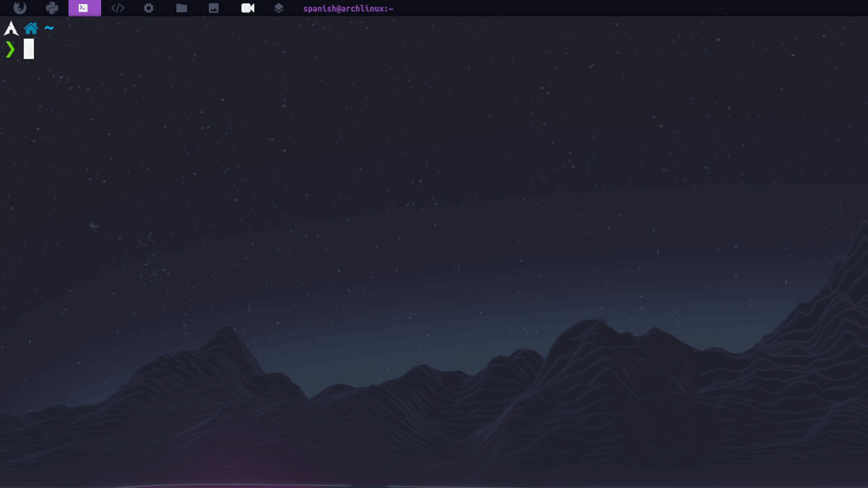Switch to the Python workspace icon

coord(52,8)
